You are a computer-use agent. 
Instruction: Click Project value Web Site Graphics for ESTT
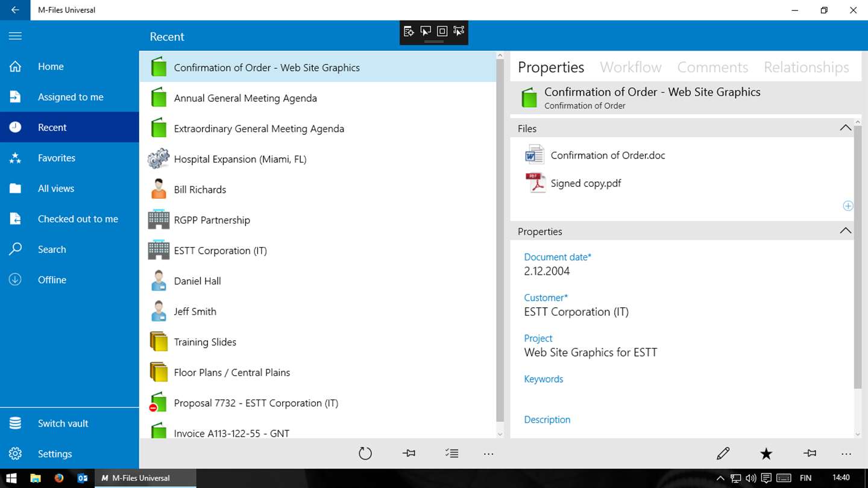pos(591,352)
